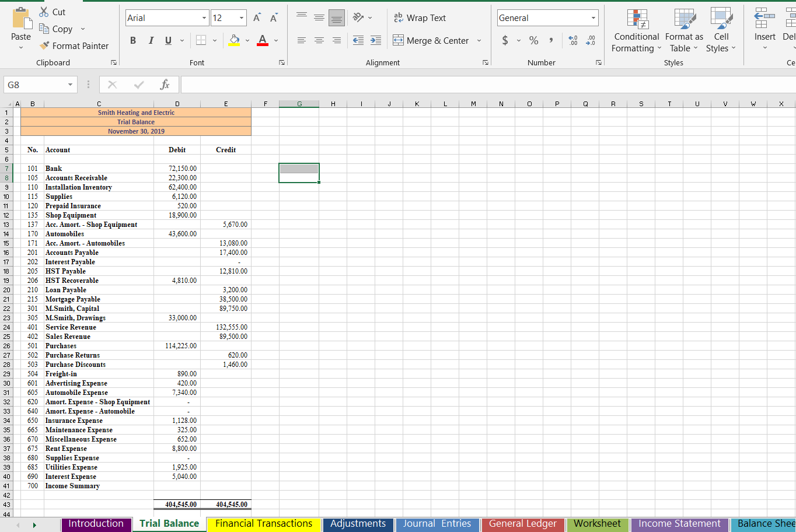Image resolution: width=796 pixels, height=532 pixels.
Task: Click the Middle Align icon
Action: (319, 18)
